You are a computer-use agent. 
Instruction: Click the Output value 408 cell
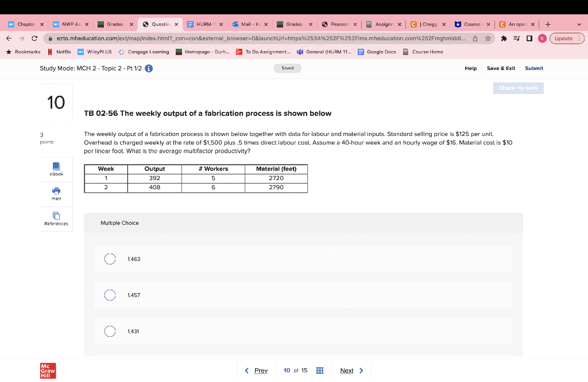[154, 187]
